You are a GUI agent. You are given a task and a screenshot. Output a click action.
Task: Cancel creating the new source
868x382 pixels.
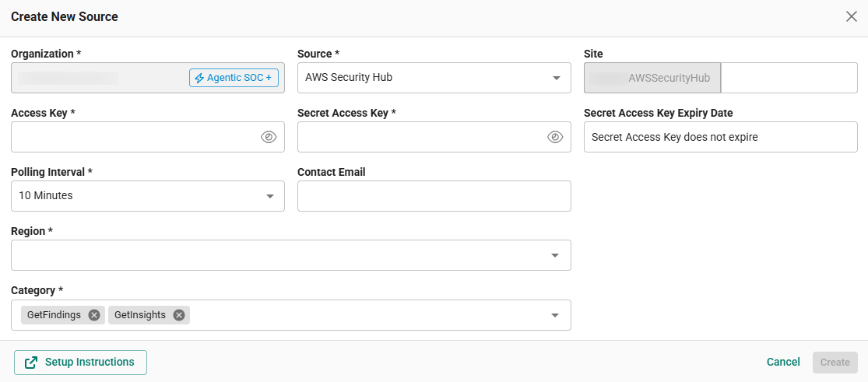tap(783, 362)
